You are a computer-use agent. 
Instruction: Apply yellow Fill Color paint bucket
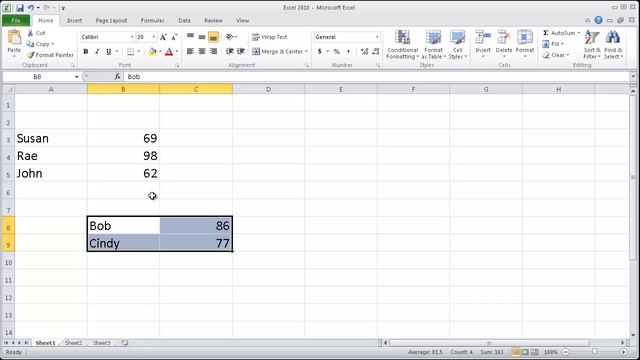[x=153, y=51]
